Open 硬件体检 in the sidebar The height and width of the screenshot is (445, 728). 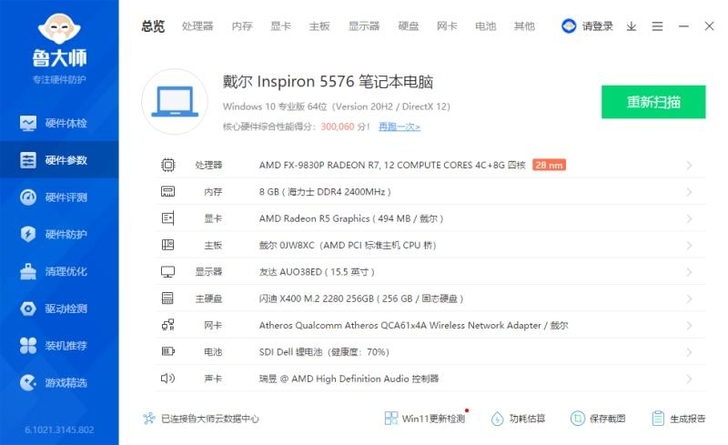(59, 123)
